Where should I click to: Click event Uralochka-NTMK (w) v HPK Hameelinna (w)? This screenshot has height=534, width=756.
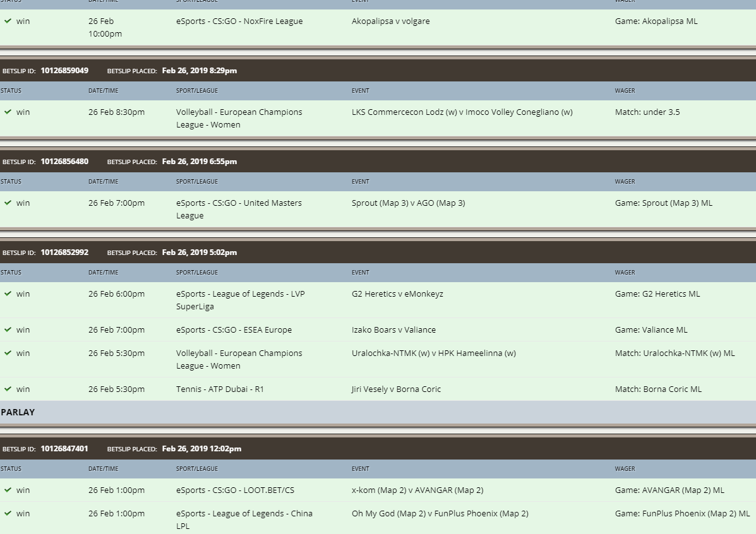pos(433,353)
